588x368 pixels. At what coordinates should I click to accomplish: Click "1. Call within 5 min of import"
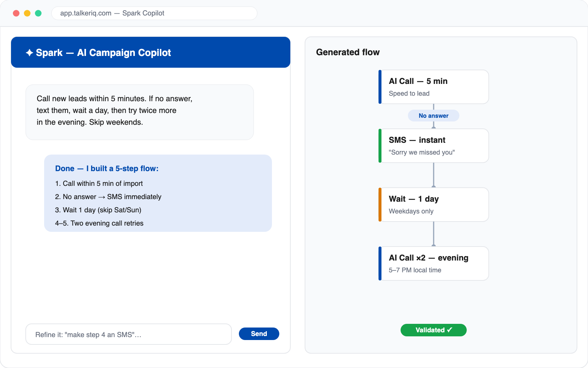coord(99,183)
